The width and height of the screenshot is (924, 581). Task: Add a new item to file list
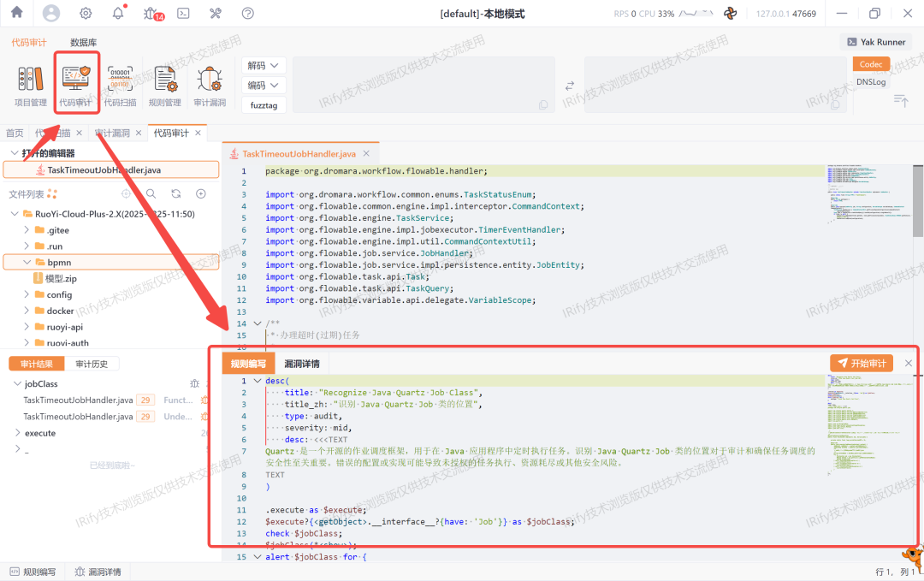[x=201, y=194]
